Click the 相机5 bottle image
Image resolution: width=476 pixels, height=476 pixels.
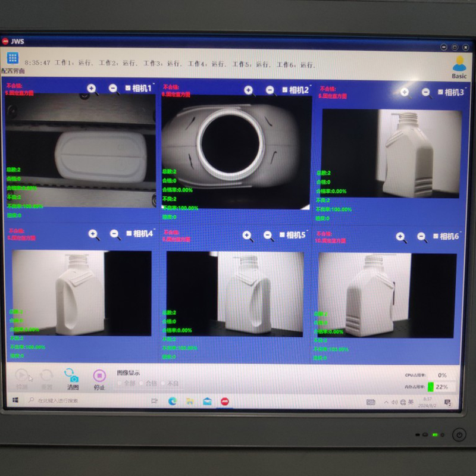pos(235,294)
